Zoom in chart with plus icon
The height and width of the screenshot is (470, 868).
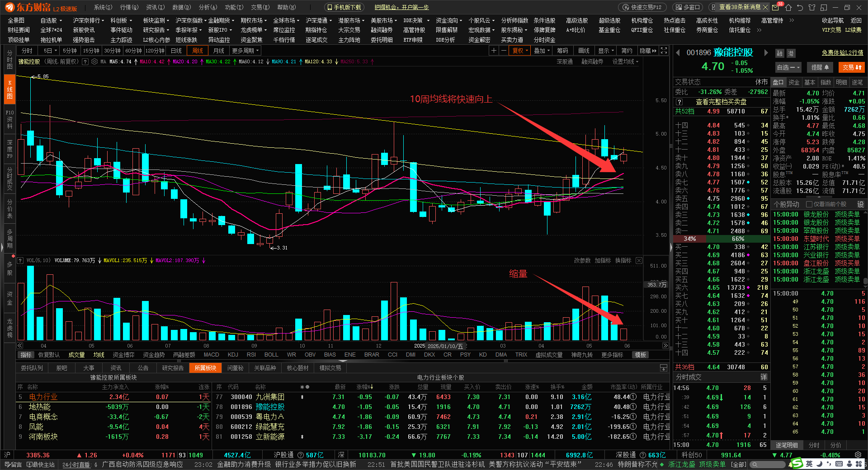494,51
